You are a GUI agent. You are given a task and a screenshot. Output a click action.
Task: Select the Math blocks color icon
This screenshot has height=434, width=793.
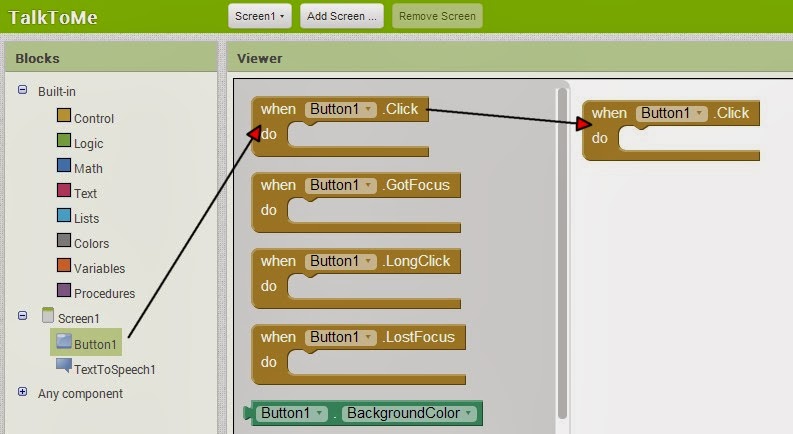tap(64, 165)
